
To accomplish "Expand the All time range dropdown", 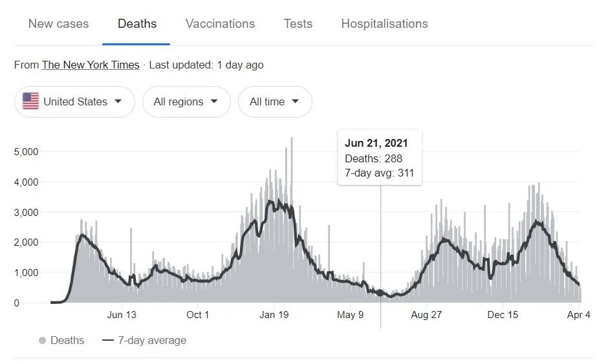I will (275, 102).
